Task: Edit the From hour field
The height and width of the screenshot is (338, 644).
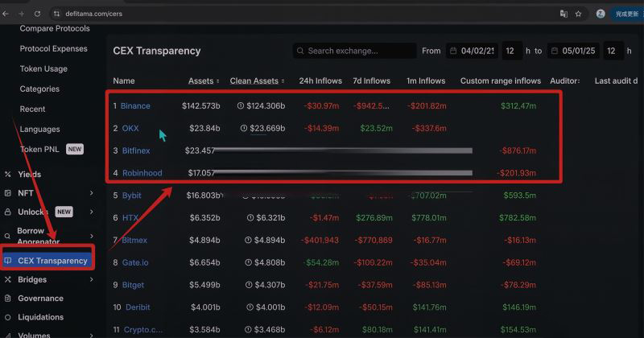Action: (x=512, y=51)
